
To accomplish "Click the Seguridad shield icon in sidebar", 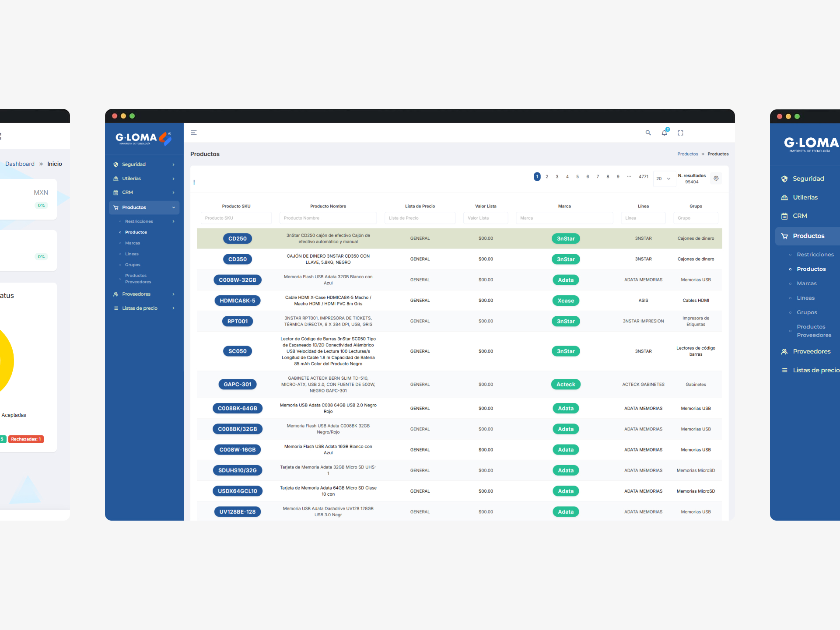I will (116, 164).
